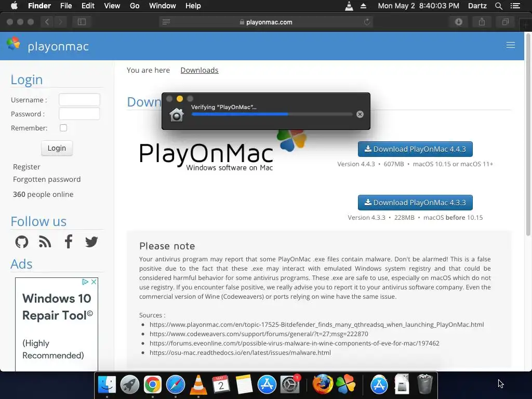Click the playonmac.com address bar
The image size is (532, 399).
(x=265, y=22)
